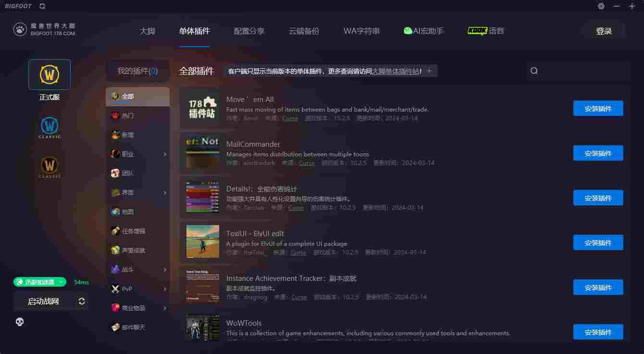Install the Details! plugin

pos(598,198)
